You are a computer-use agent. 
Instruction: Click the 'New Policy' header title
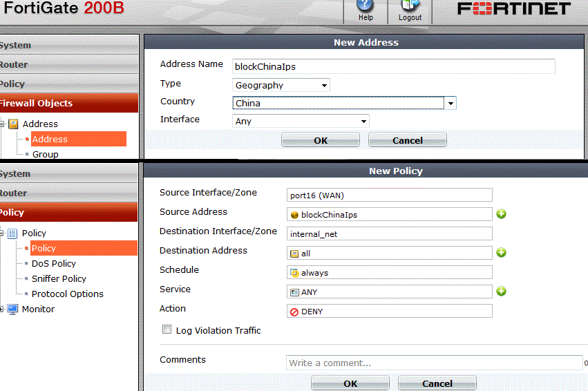396,171
